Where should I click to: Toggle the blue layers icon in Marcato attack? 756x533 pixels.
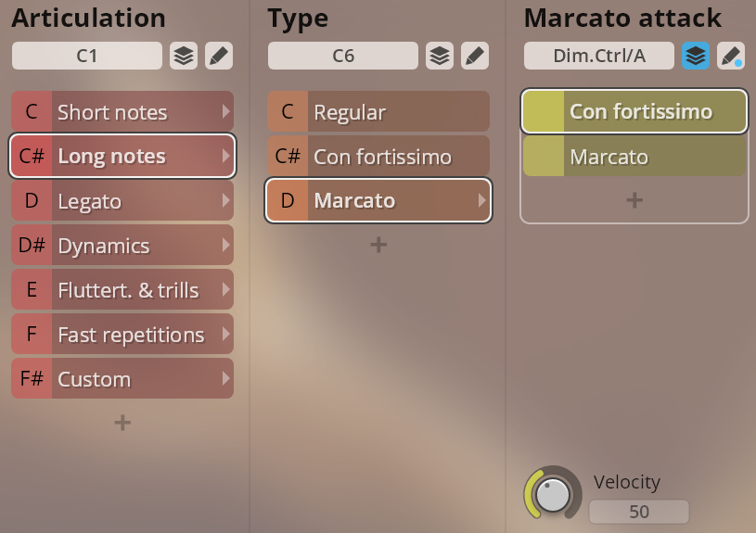point(696,56)
